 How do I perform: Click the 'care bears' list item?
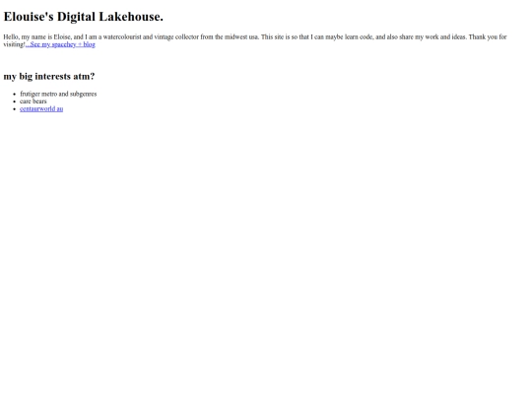(33, 101)
